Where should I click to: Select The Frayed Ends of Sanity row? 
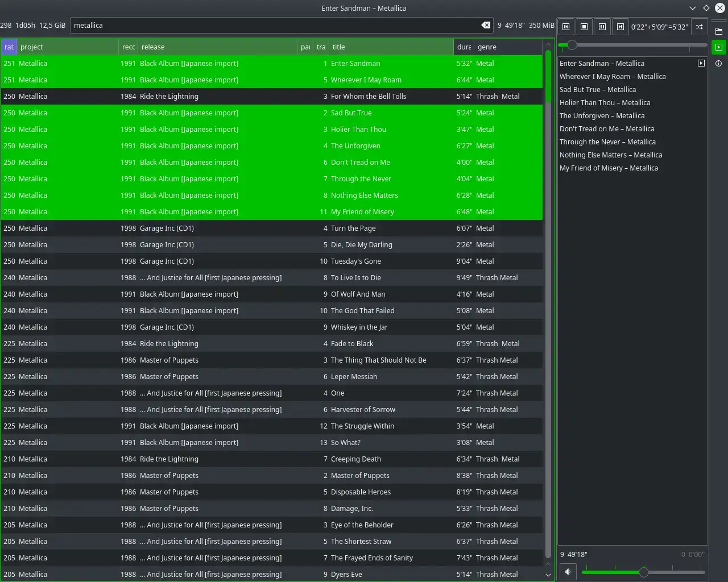[x=272, y=558]
